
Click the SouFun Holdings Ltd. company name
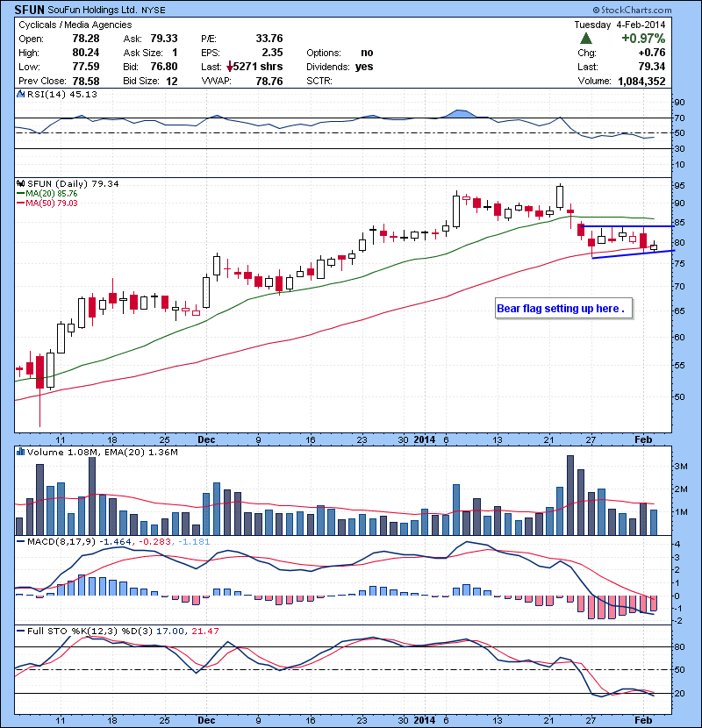[92, 10]
